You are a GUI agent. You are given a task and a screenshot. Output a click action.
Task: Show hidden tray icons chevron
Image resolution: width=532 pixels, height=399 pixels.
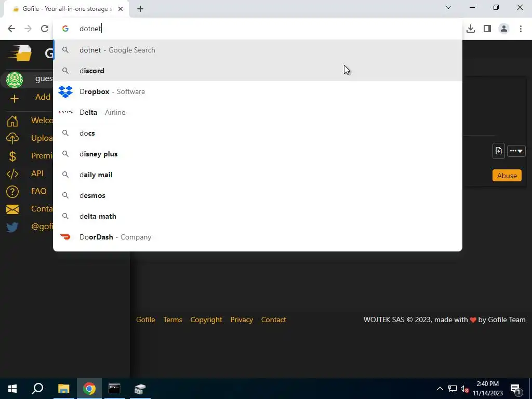click(440, 389)
